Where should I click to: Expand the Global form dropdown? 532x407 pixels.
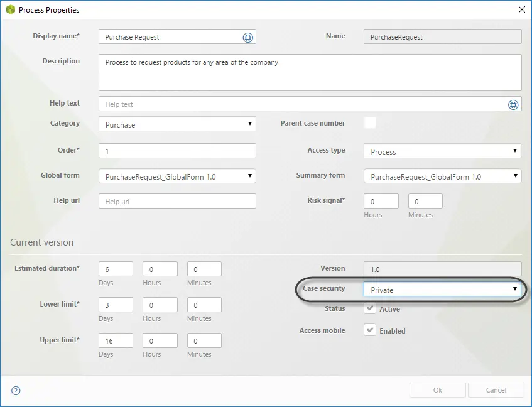tap(177, 176)
